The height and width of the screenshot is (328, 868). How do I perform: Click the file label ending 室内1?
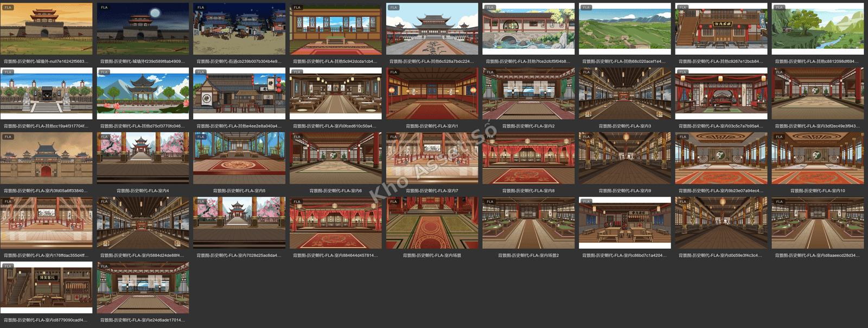click(432, 126)
